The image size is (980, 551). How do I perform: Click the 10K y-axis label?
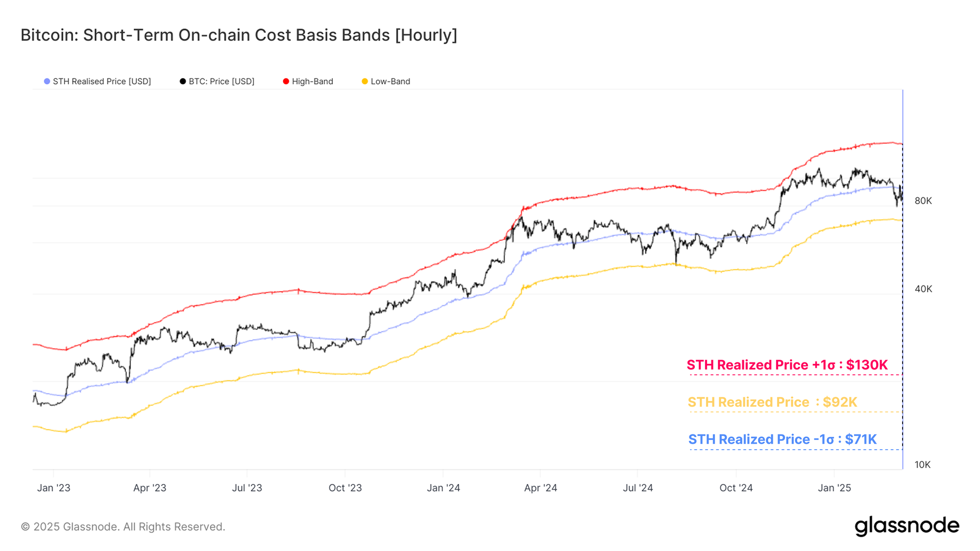[x=922, y=465]
